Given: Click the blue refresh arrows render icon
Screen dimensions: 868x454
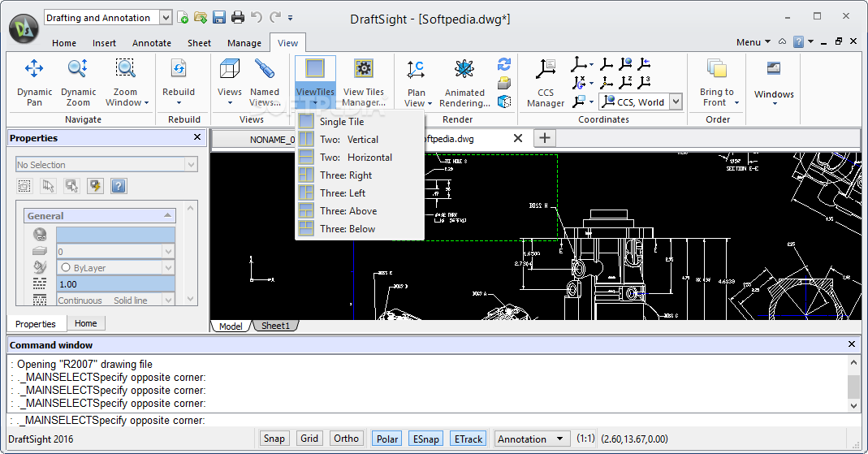Looking at the screenshot, I should point(503,65).
